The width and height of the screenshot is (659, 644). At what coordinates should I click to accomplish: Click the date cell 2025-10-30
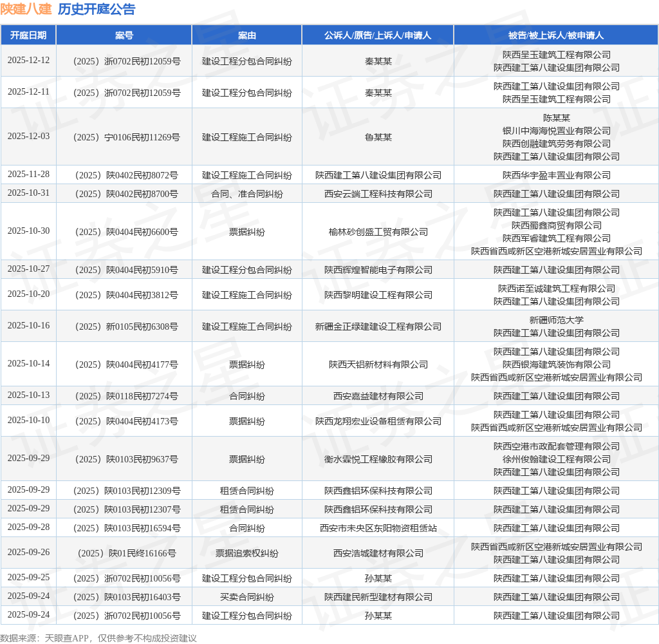pos(28,231)
